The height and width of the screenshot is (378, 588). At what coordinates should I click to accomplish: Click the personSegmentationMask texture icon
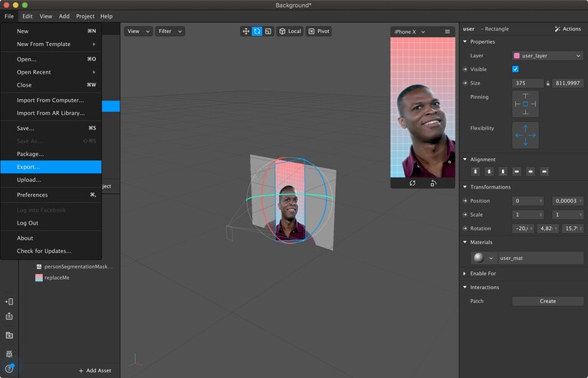[38, 267]
